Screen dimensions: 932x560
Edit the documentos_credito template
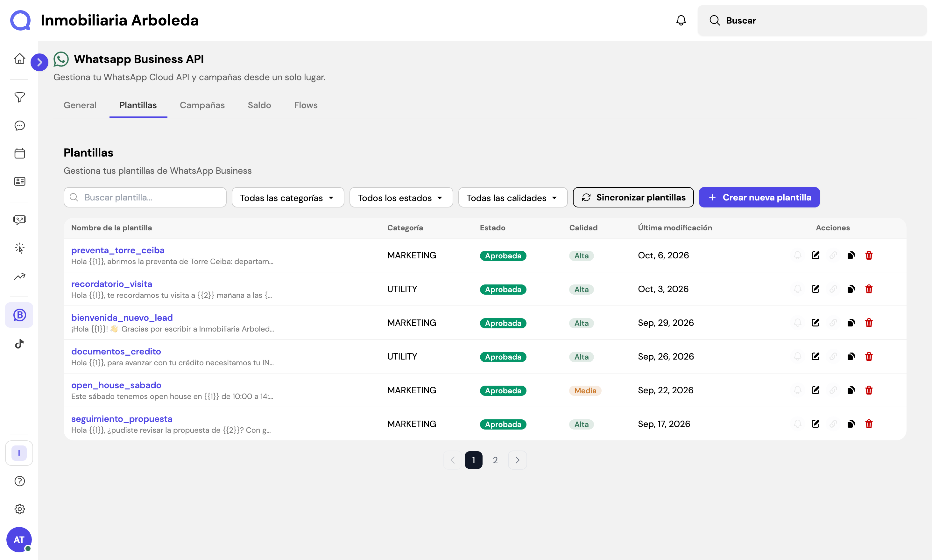pyautogui.click(x=815, y=357)
